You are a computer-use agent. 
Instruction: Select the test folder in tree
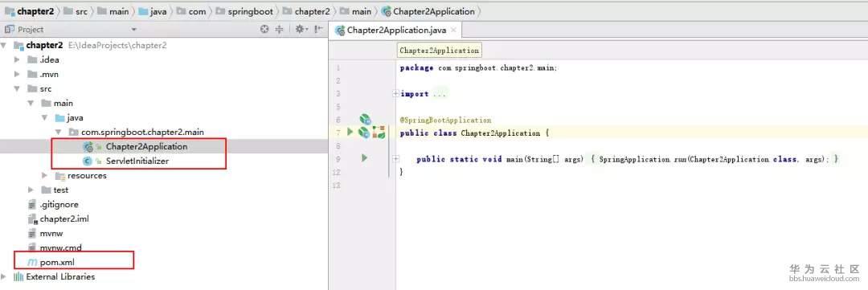click(x=61, y=190)
